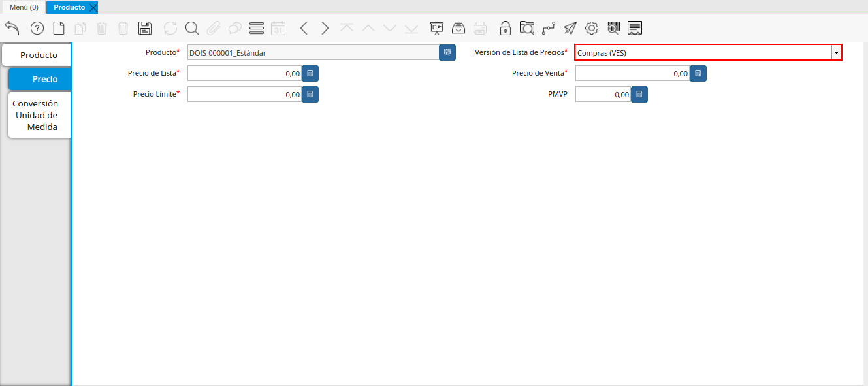Click the paperclip attachment icon
This screenshot has width=868, height=386.
[214, 28]
